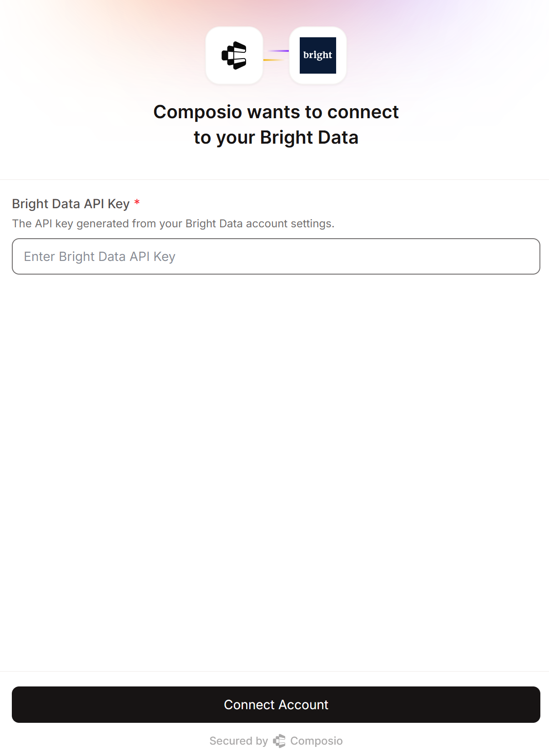Click the placeholder text in the API key box

click(100, 256)
